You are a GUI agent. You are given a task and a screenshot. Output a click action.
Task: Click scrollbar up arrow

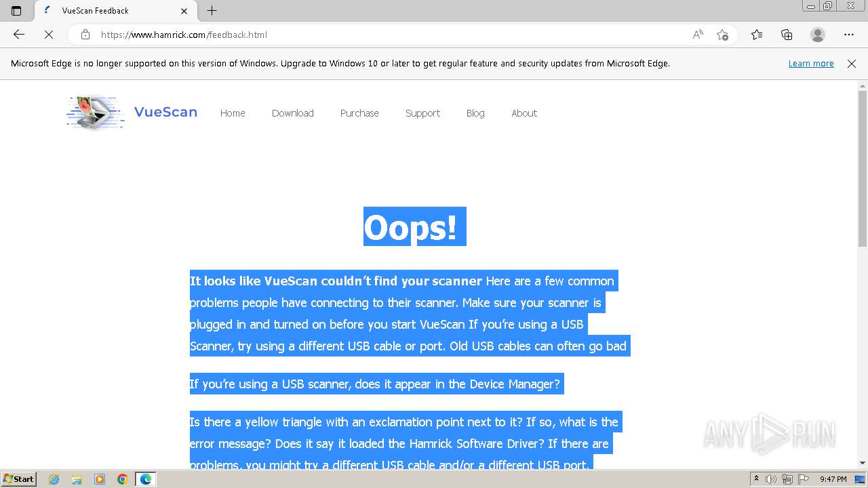[863, 86]
